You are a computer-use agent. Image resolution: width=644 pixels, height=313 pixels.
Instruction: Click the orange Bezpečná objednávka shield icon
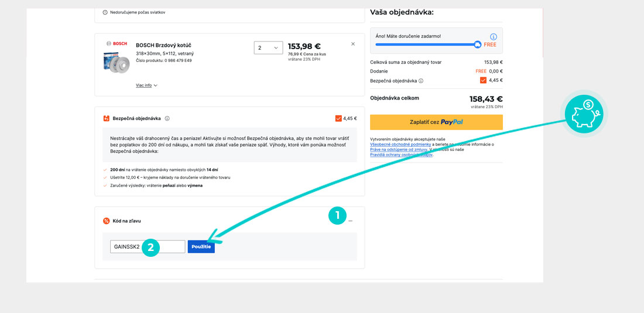[x=106, y=118]
